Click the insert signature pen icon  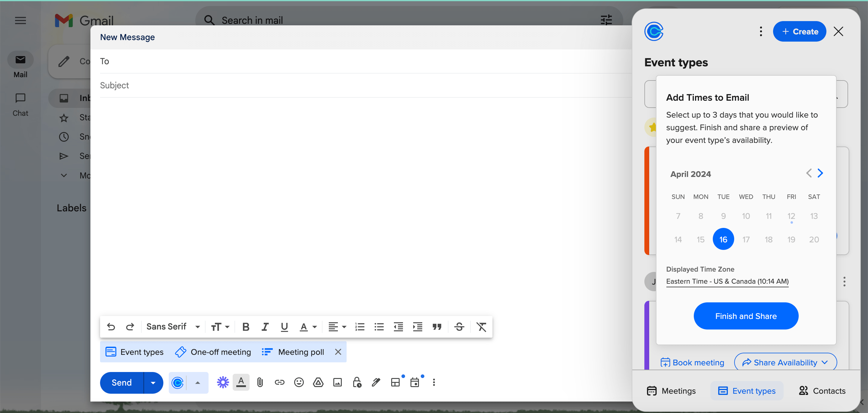(376, 382)
